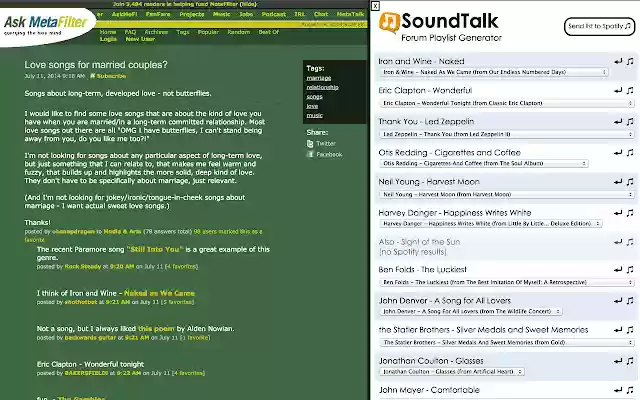Click return arrow icon for Harvey Danger row
Image resolution: width=640 pixels, height=400 pixels.
tap(618, 213)
